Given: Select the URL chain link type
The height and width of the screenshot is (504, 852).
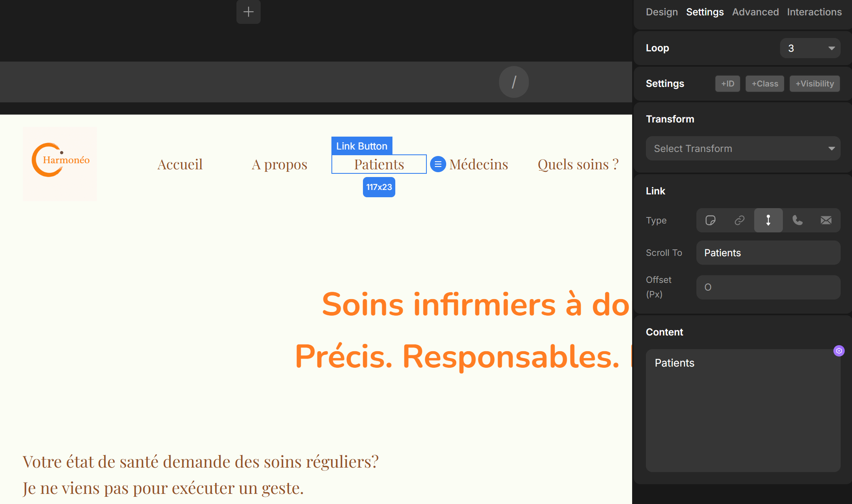Looking at the screenshot, I should coord(739,220).
